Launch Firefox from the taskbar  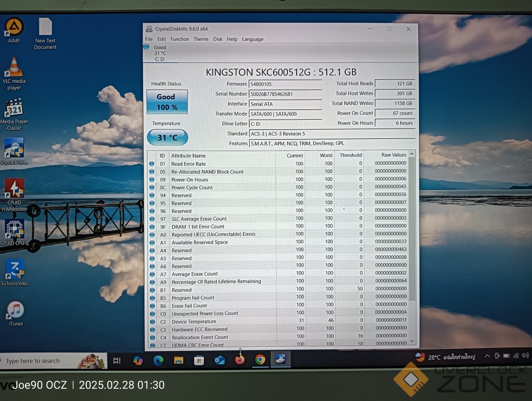[x=240, y=360]
